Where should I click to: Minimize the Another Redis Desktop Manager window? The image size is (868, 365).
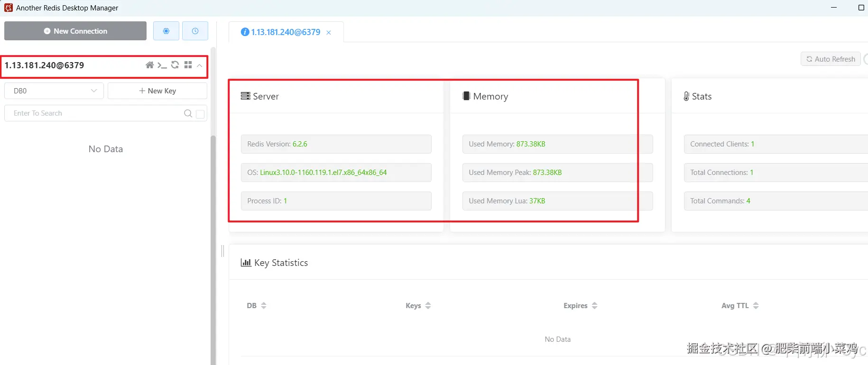coord(834,8)
